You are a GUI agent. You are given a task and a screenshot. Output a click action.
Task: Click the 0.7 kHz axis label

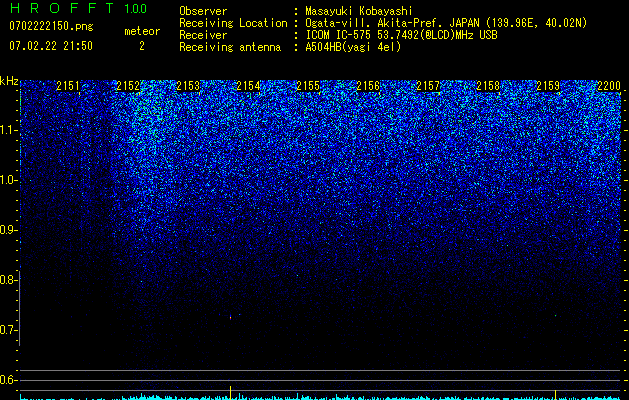[9, 330]
